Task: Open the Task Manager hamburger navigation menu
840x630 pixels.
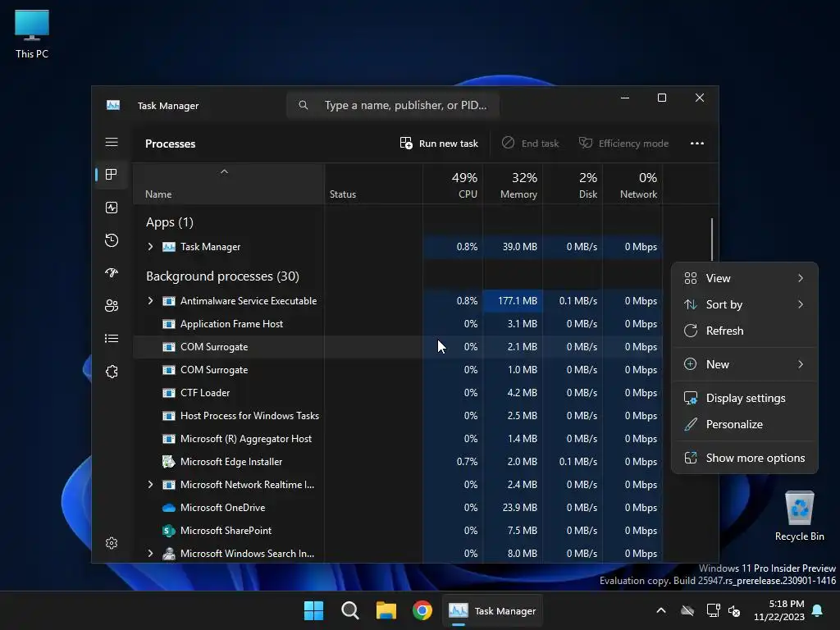Action: [x=112, y=142]
